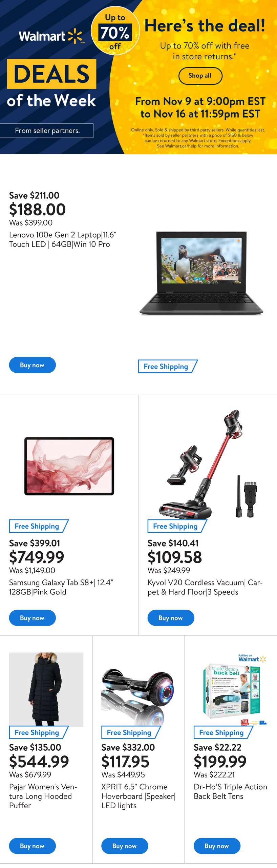Buy the Lenovo 100e Gen 2 Laptop
This screenshot has width=277, height=868.
(32, 365)
